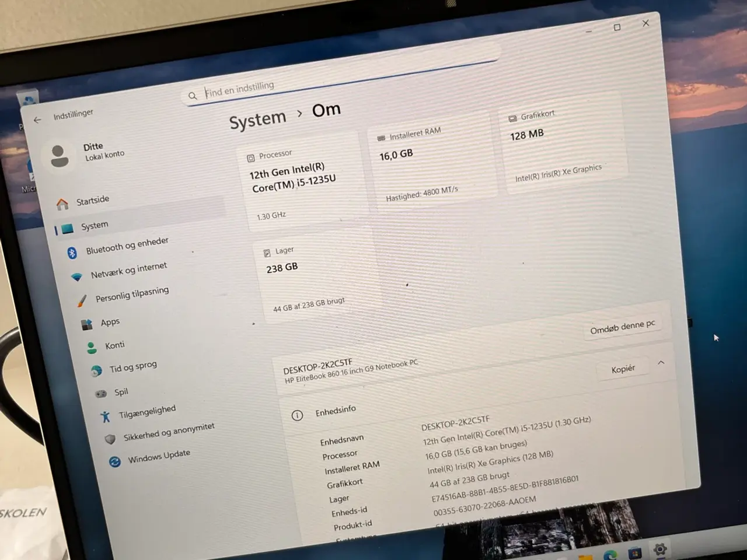Click the Bluetooth icon in sidebar
The image size is (747, 560).
click(x=72, y=253)
